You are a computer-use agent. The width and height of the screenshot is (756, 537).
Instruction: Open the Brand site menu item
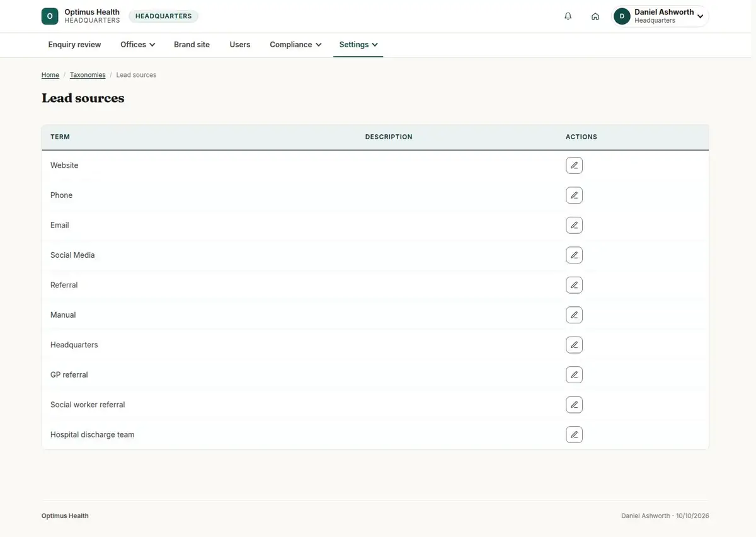tap(192, 45)
